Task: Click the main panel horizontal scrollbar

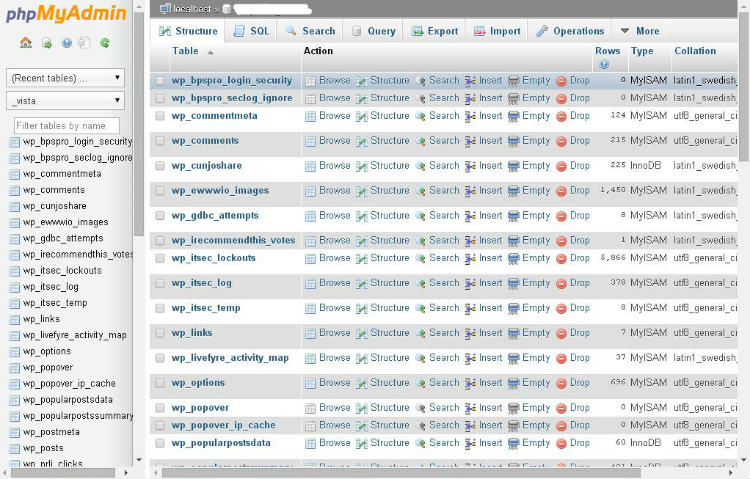Action: click(x=401, y=473)
